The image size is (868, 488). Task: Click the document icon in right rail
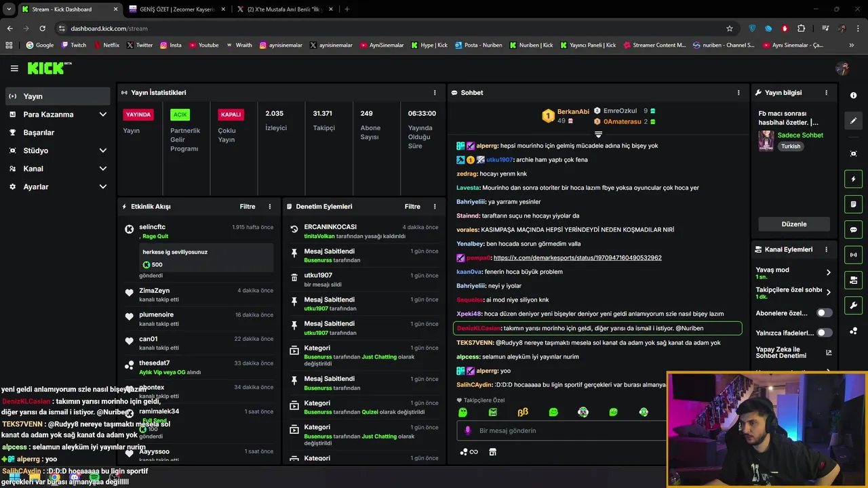tap(854, 204)
